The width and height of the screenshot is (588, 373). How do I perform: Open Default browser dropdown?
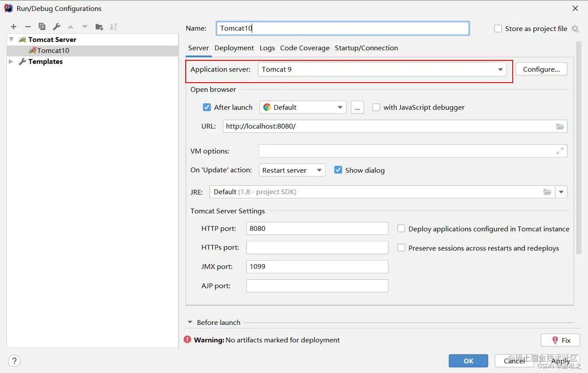(x=303, y=107)
